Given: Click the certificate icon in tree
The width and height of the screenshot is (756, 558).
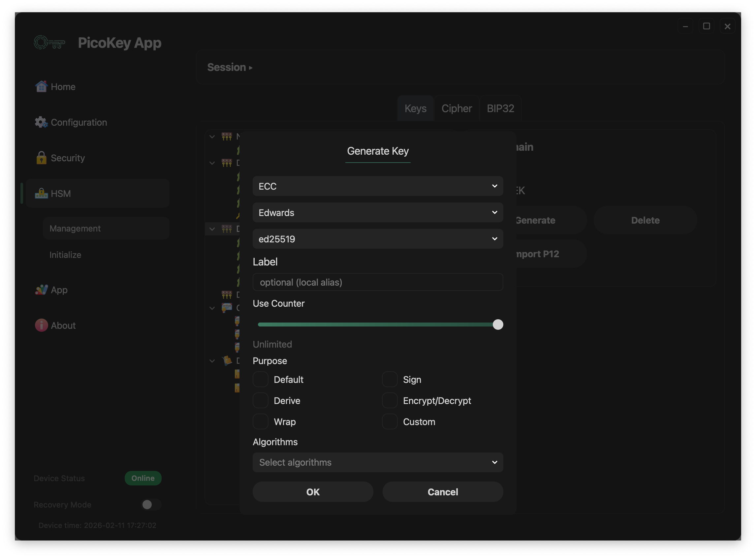Looking at the screenshot, I should 227,308.
